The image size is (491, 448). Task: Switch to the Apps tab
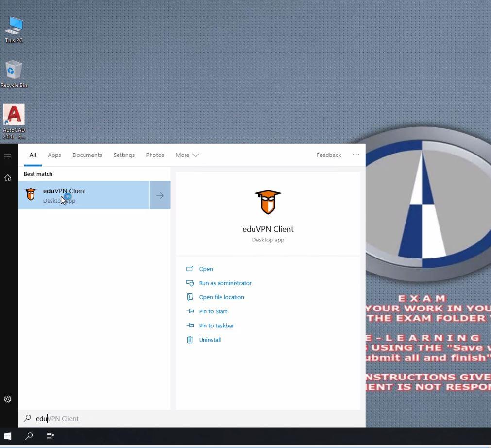[x=54, y=155]
